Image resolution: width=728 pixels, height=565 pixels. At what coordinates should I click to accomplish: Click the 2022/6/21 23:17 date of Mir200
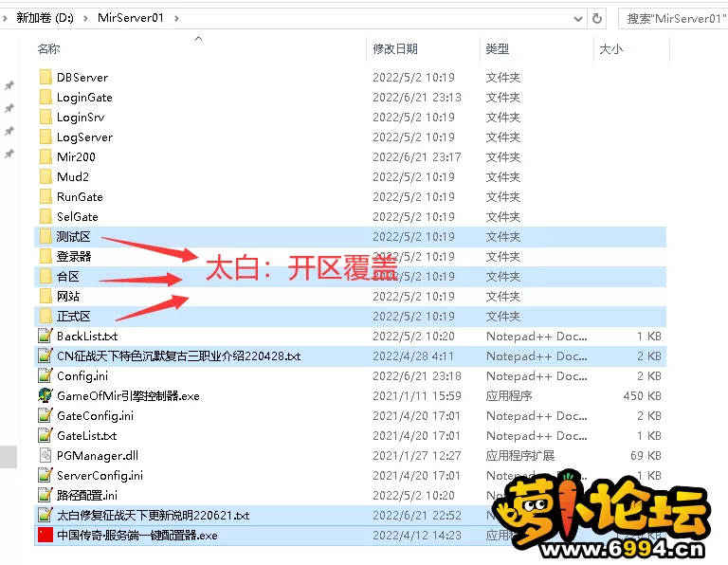(417, 157)
